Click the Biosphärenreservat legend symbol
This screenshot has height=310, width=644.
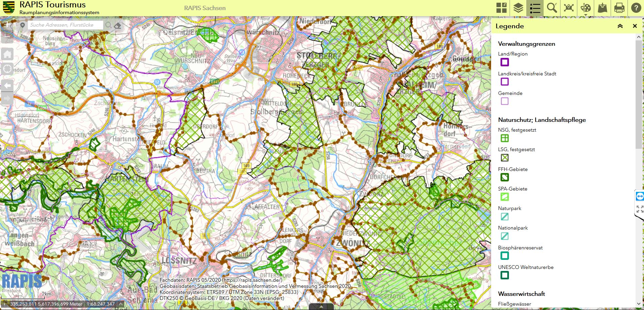[505, 255]
